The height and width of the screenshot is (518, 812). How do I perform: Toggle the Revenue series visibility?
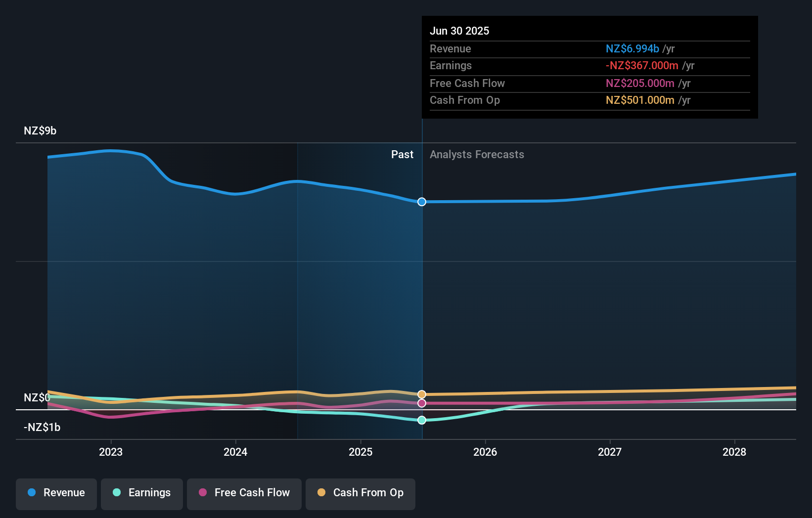point(56,493)
